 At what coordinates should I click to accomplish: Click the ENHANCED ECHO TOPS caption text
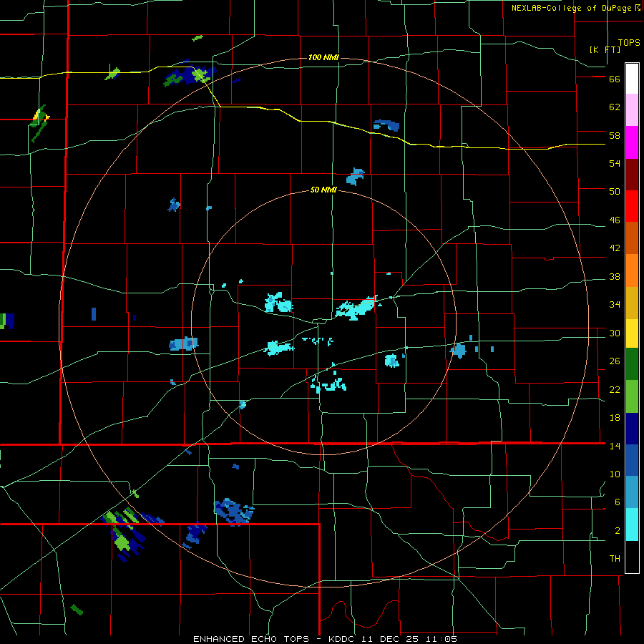[251, 639]
